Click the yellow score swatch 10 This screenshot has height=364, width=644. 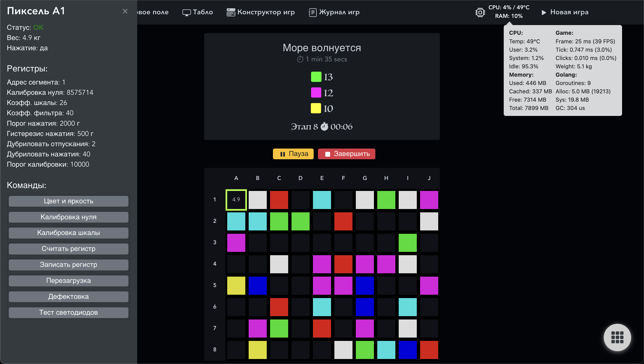pos(316,108)
